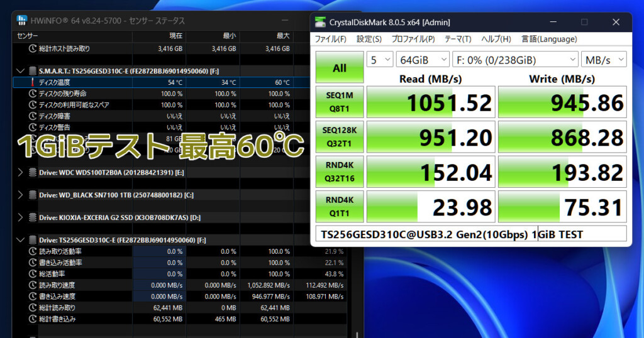This screenshot has width=644, height=338.
Task: Click clock icon beside 書き込み速度
Action: 33,296
